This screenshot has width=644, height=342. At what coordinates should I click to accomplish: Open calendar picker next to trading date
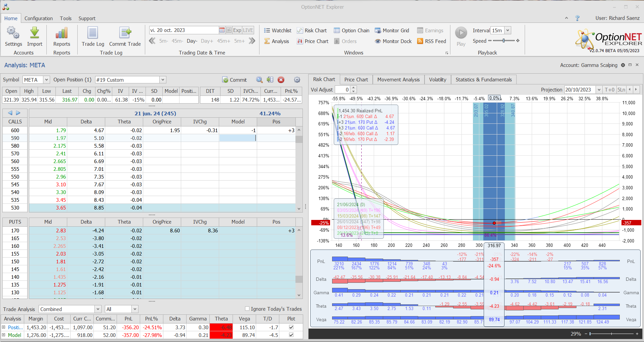click(222, 30)
